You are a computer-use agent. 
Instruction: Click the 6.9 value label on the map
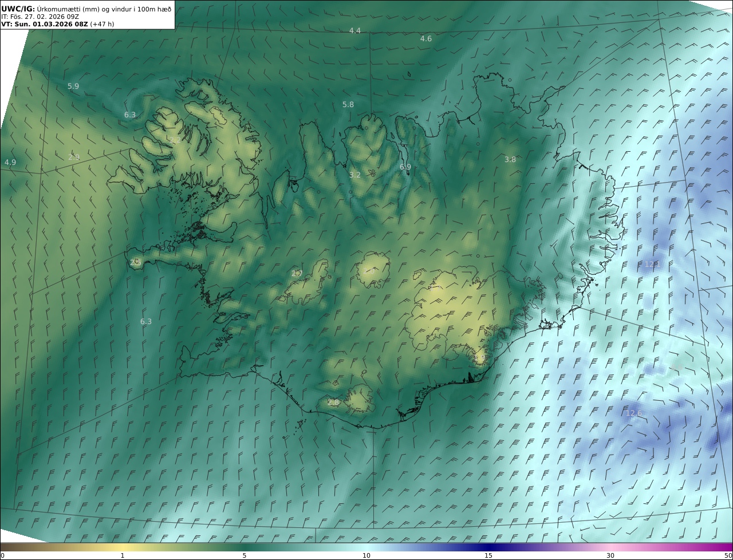[405, 167]
